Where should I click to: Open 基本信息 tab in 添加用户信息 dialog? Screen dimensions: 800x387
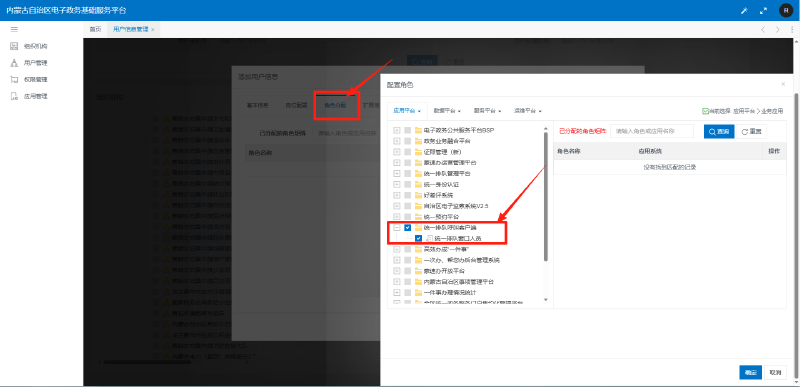(258, 106)
